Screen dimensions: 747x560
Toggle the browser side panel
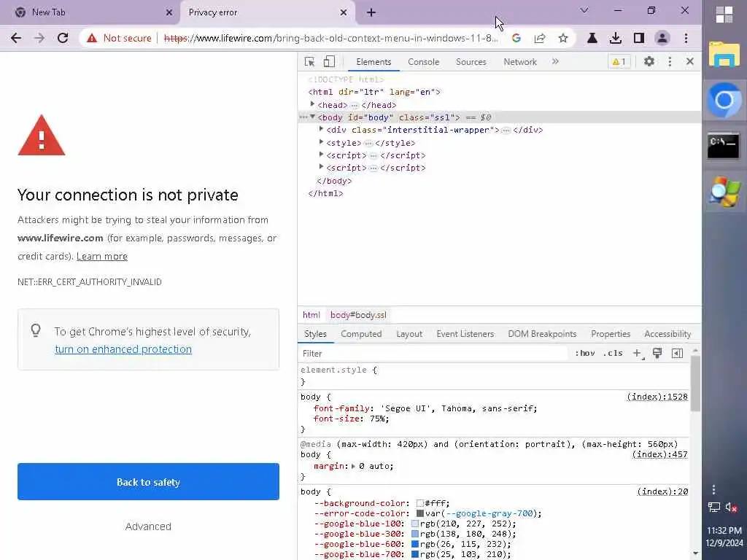639,38
